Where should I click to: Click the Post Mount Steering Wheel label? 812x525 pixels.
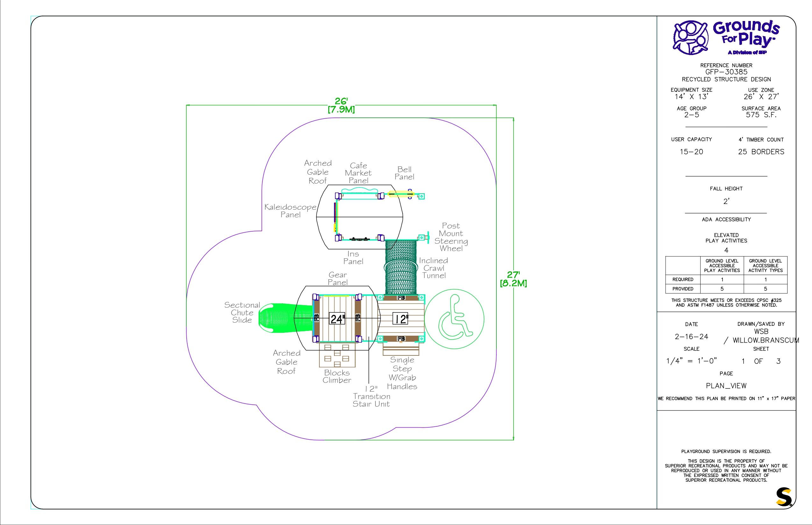coord(451,237)
